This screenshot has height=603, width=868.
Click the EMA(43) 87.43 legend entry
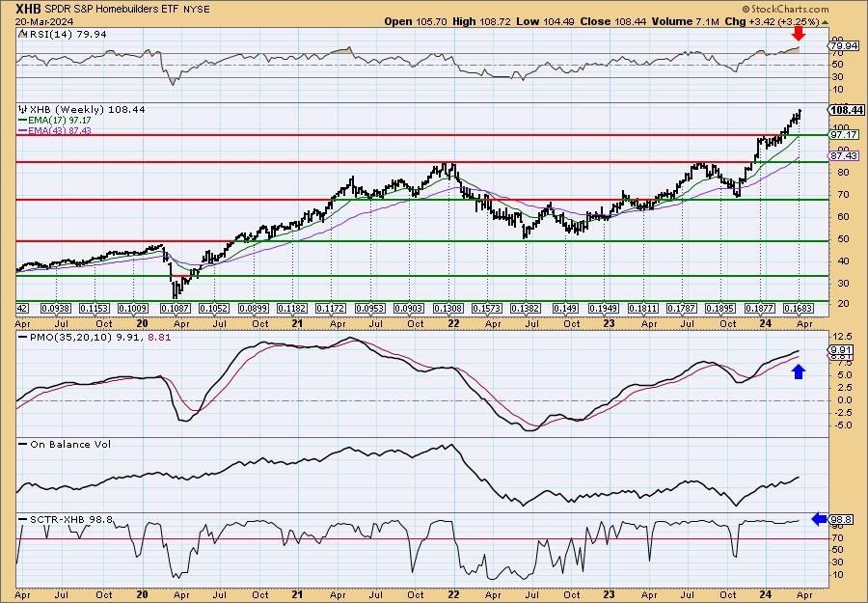(55, 130)
